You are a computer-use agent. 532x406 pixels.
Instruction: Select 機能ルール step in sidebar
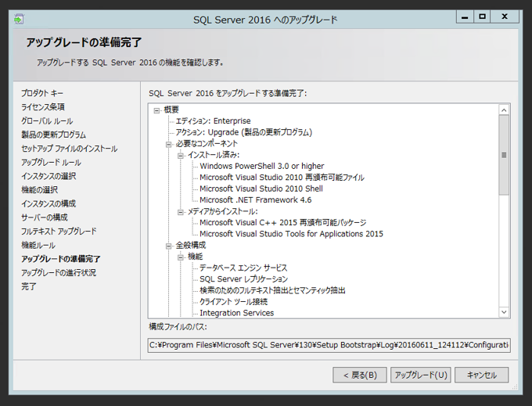tap(38, 245)
